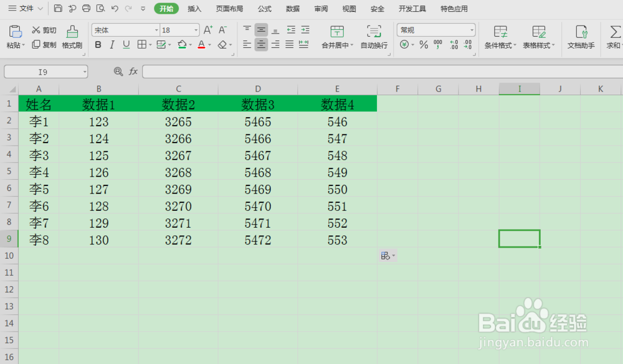
Task: Apply thousands separator number style
Action: pyautogui.click(x=438, y=44)
